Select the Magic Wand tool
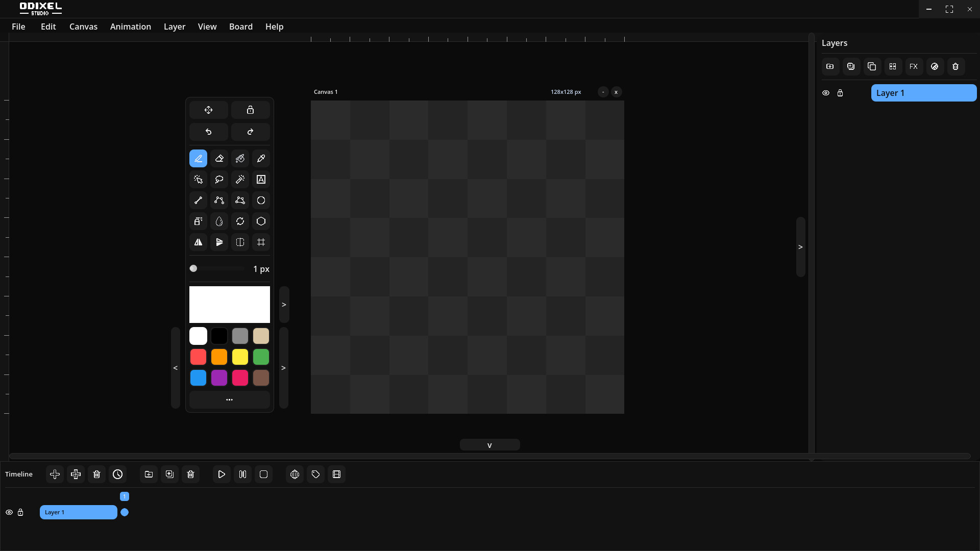This screenshot has height=551, width=980. point(240,180)
